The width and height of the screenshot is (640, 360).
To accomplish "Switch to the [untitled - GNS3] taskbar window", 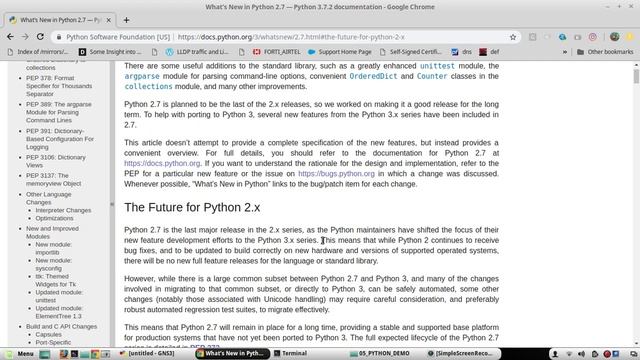I will [147, 353].
